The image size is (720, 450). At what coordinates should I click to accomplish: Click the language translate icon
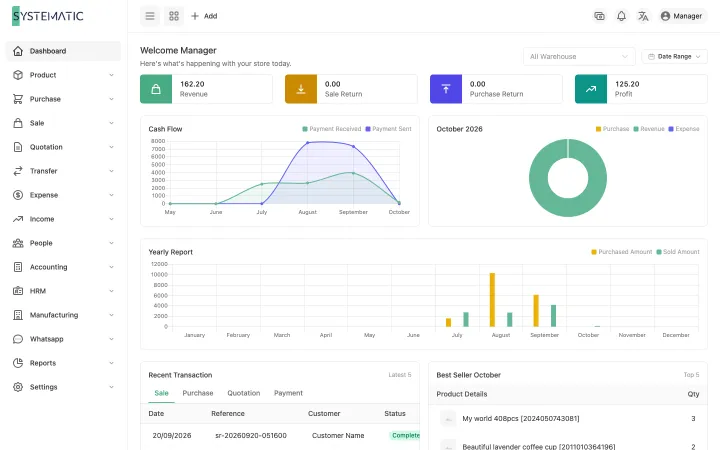click(643, 16)
